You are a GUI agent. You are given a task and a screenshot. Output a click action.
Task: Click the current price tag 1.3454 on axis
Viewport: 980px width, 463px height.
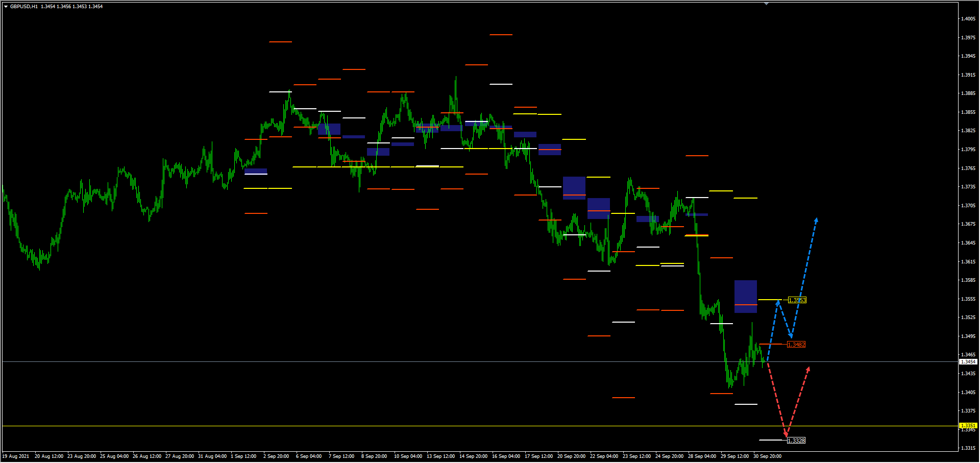pos(968,361)
